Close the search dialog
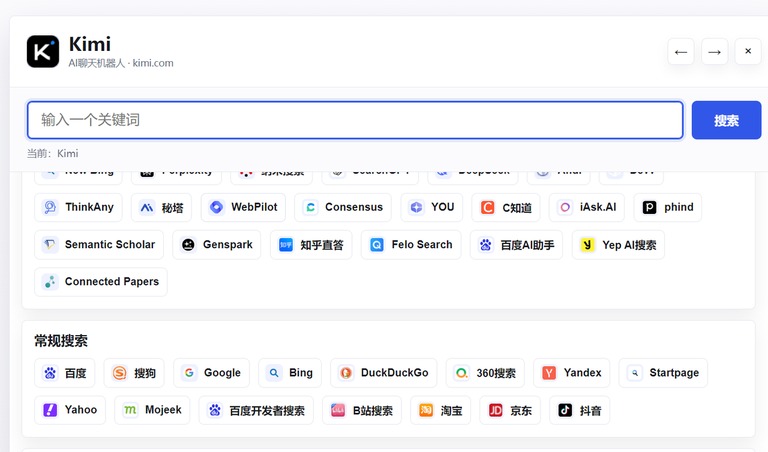Screen dimensions: 768x452 748,51
